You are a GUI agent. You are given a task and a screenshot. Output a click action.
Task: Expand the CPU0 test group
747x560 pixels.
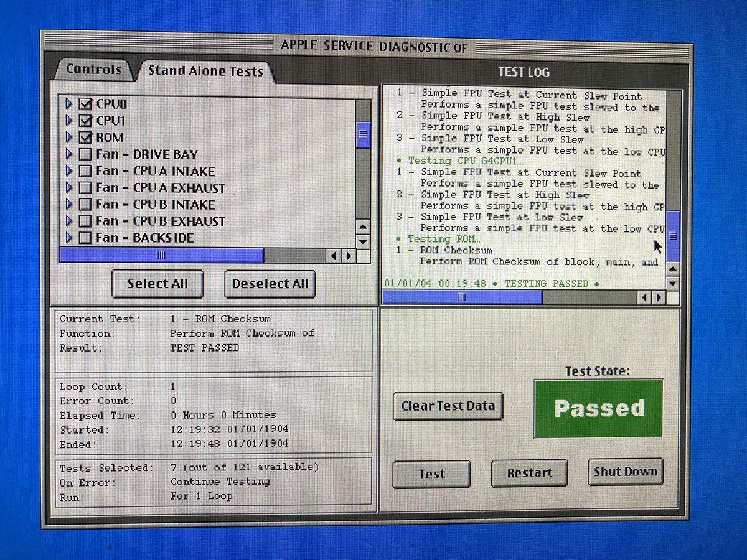69,104
